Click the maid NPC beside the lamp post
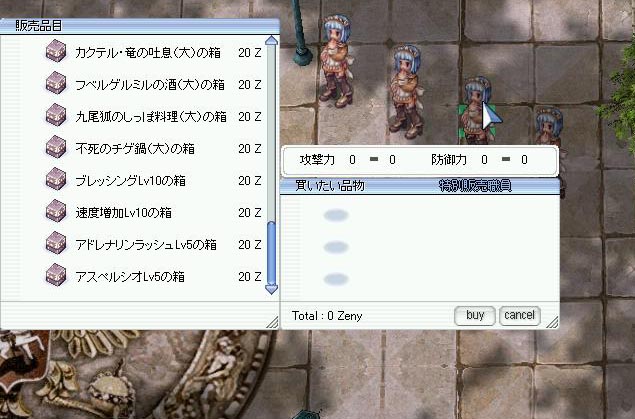 (x=336, y=61)
